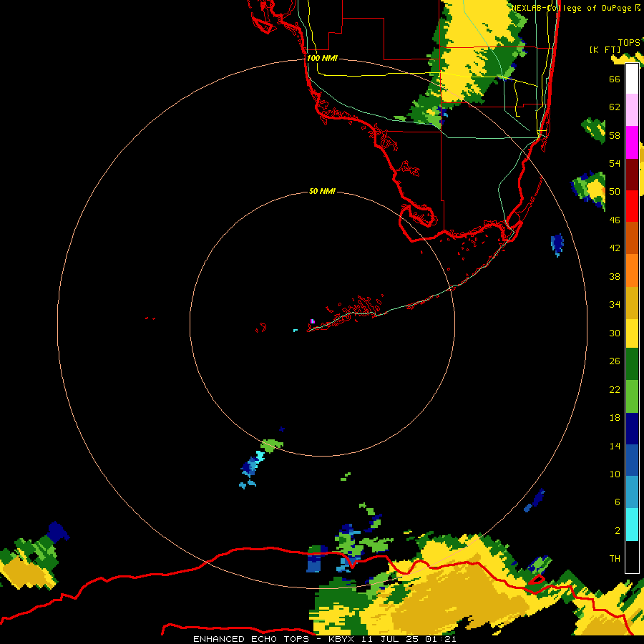Screen dimensions: 644x644
Task: Click the '2' value on the legend scale
Action: pyautogui.click(x=618, y=531)
